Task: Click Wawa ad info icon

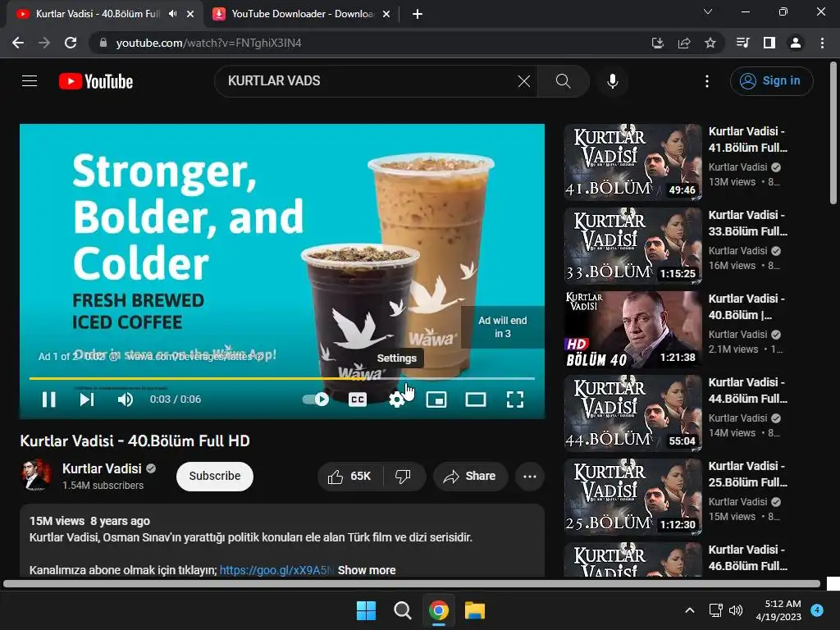Action: point(113,356)
